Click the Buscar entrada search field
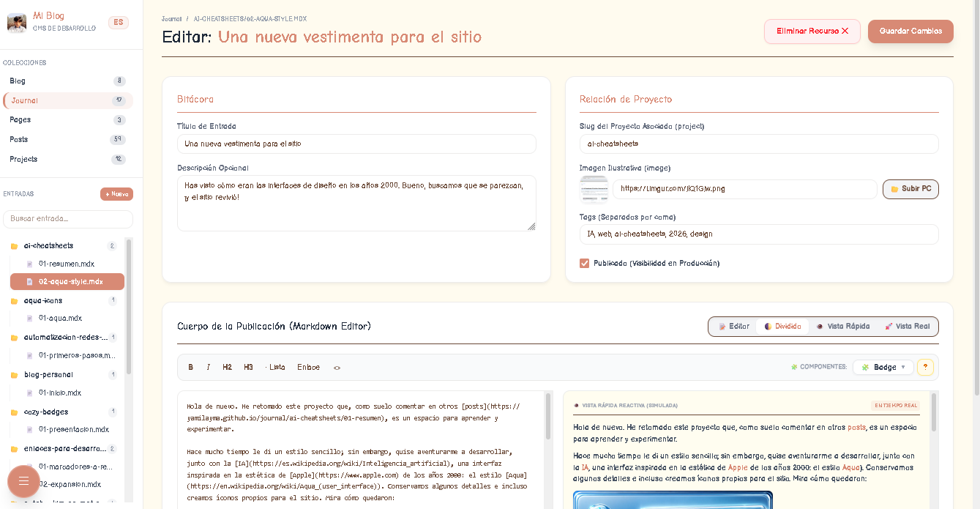The height and width of the screenshot is (509, 980). [68, 219]
